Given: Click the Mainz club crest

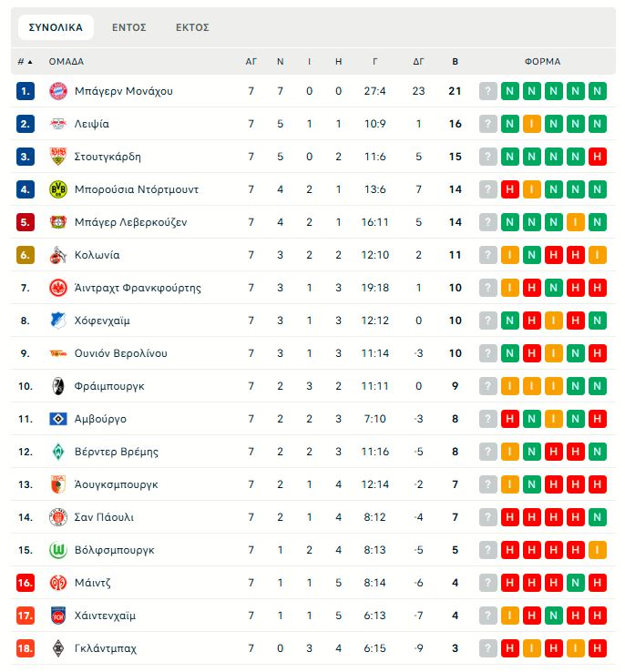Looking at the screenshot, I should pyautogui.click(x=58, y=583).
